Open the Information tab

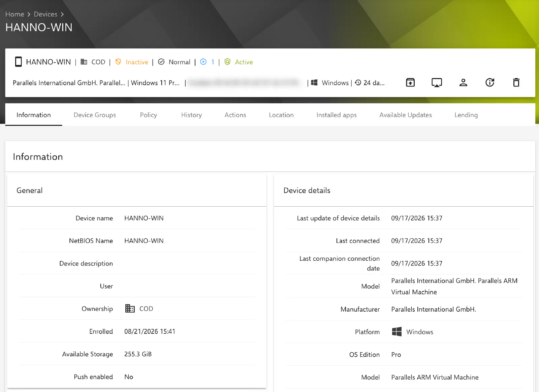coord(34,115)
